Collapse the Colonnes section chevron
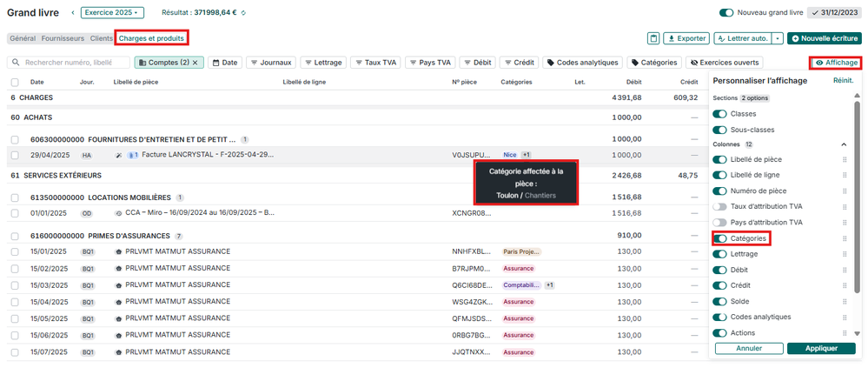Image resolution: width=868 pixels, height=368 pixels. point(843,144)
